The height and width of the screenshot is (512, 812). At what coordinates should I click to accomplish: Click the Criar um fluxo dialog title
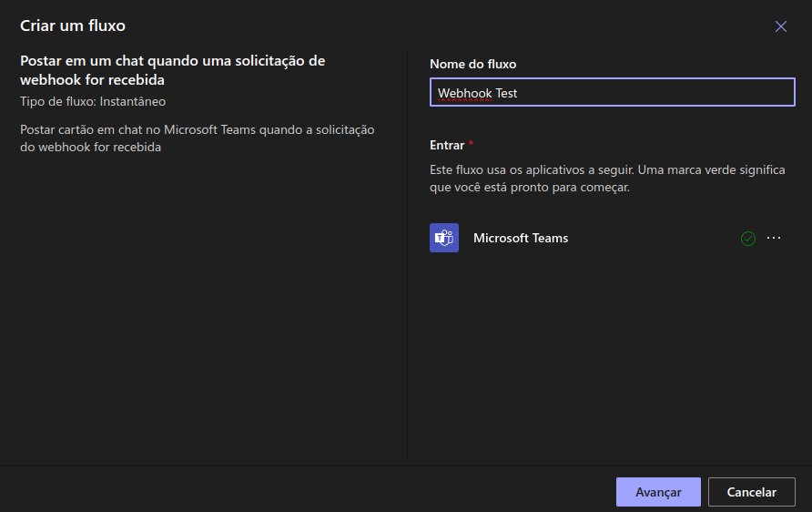(x=73, y=26)
